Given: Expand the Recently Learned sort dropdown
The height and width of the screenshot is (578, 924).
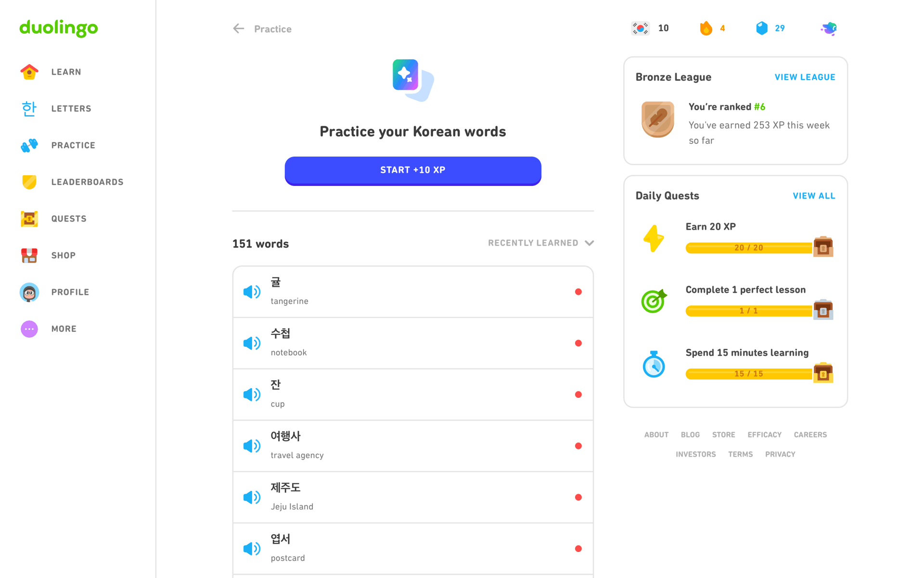Looking at the screenshot, I should coord(541,243).
